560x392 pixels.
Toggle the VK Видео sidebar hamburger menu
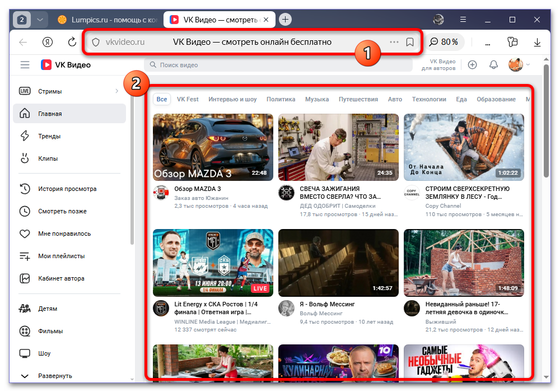tap(25, 64)
